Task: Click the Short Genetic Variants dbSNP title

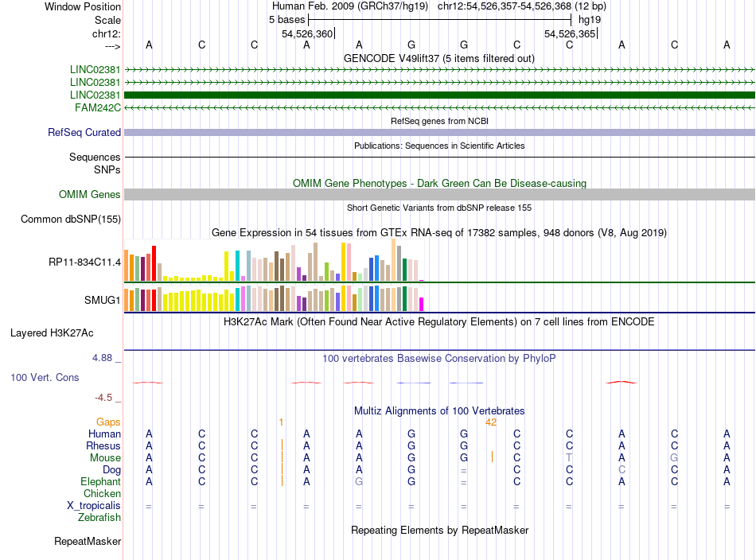Action: tap(438, 208)
